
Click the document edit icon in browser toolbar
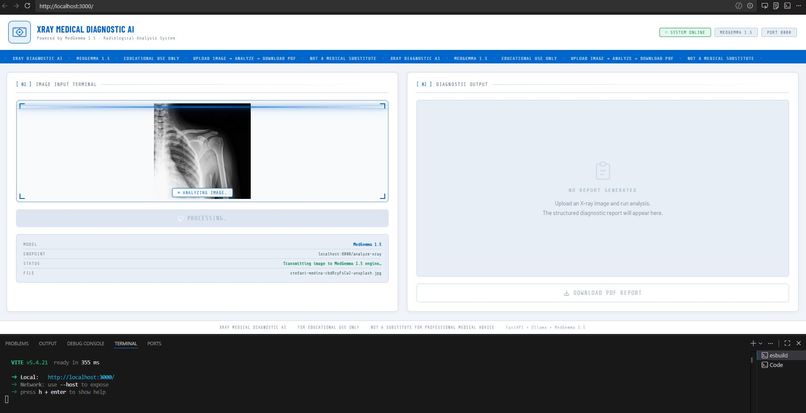point(776,6)
